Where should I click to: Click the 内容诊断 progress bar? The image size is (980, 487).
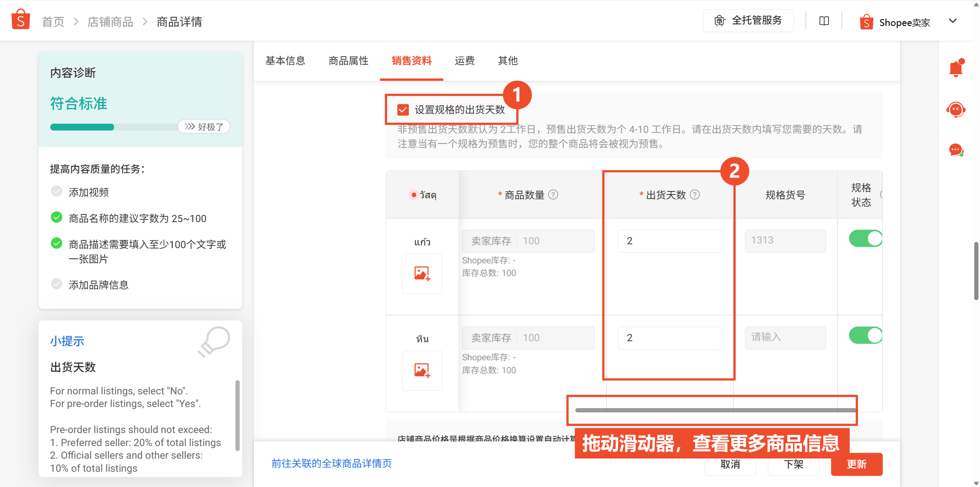[114, 127]
